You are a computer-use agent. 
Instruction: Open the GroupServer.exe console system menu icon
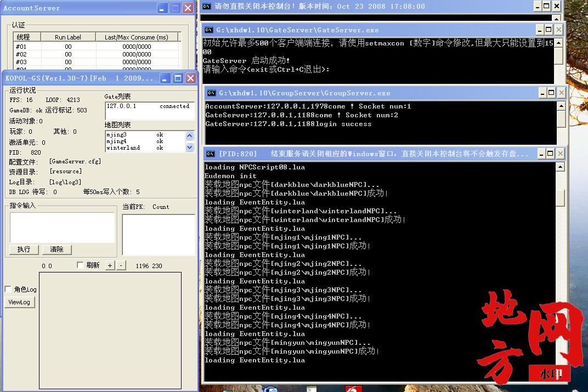tap(212, 93)
